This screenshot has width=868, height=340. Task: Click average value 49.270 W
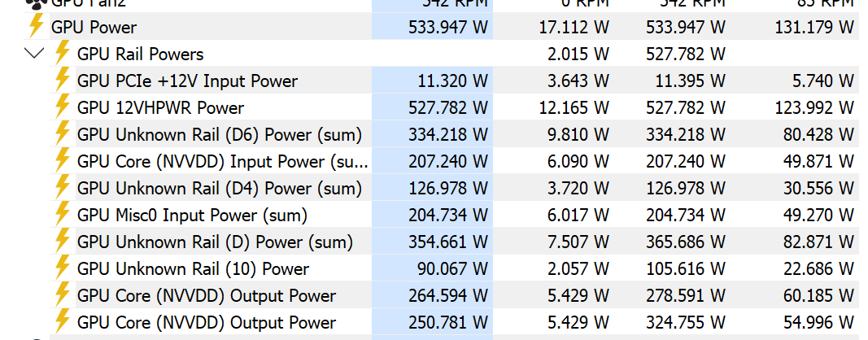click(x=818, y=216)
